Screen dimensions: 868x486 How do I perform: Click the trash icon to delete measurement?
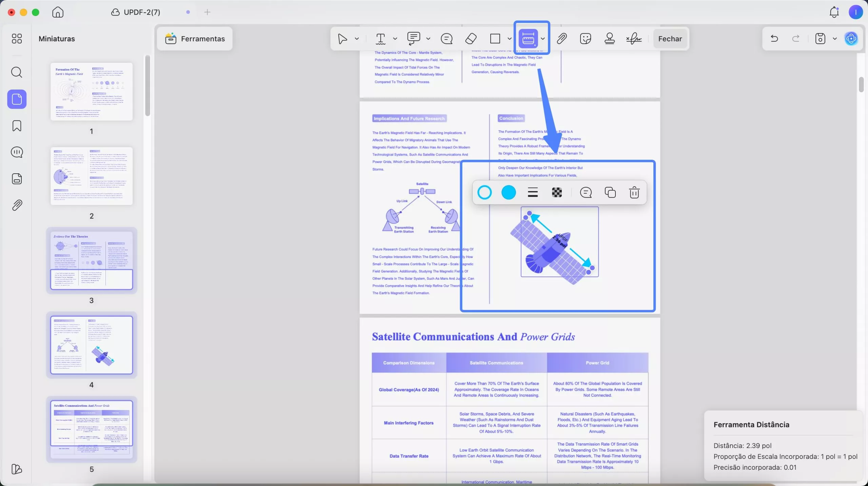click(634, 193)
